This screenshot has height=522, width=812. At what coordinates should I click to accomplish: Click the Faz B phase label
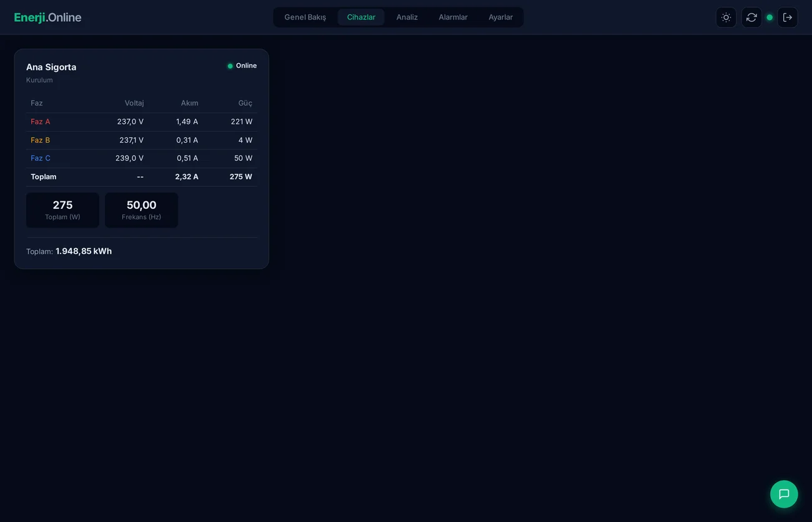[40, 140]
